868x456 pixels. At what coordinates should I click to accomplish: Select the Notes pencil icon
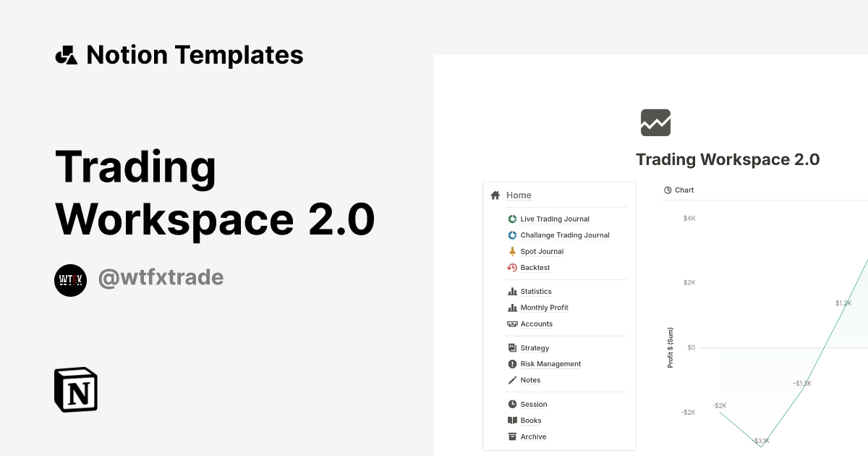(x=512, y=379)
